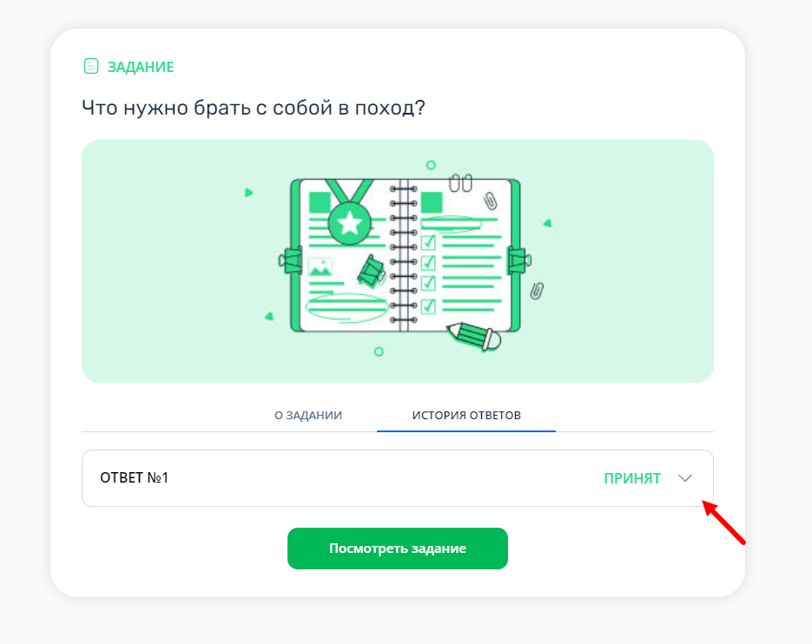Click the ЗАДАНИЕ header label

point(141,67)
